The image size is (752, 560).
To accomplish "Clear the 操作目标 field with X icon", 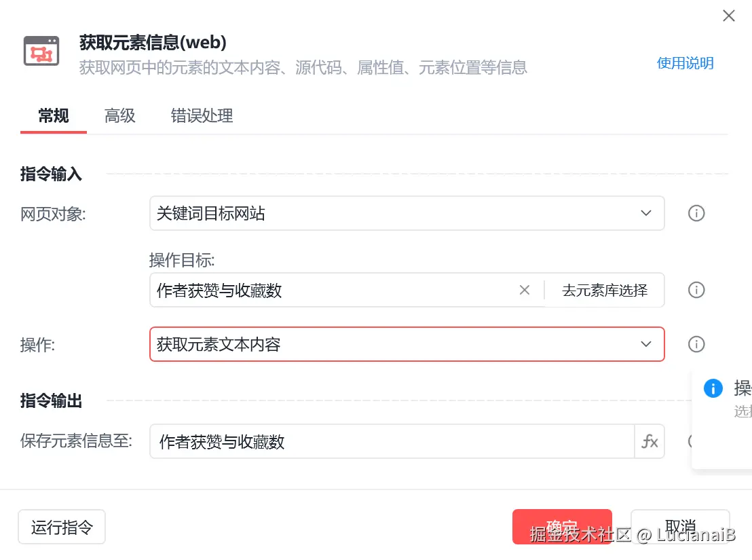I will pos(525,291).
